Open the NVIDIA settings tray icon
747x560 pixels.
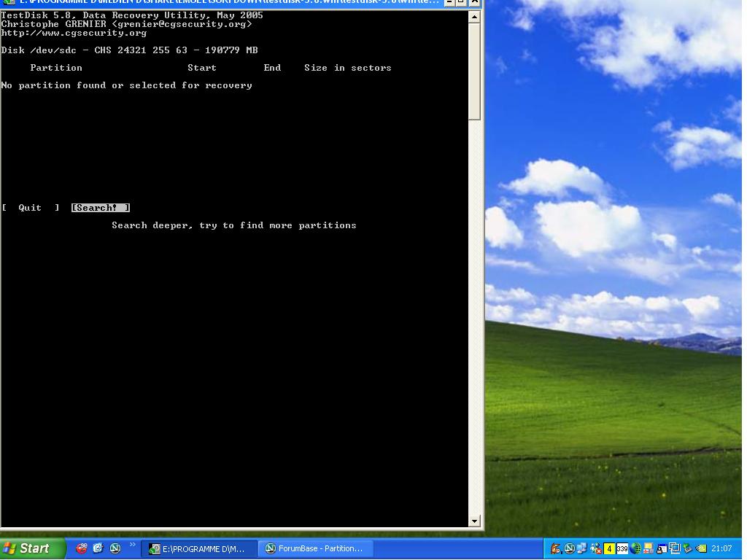click(x=701, y=548)
